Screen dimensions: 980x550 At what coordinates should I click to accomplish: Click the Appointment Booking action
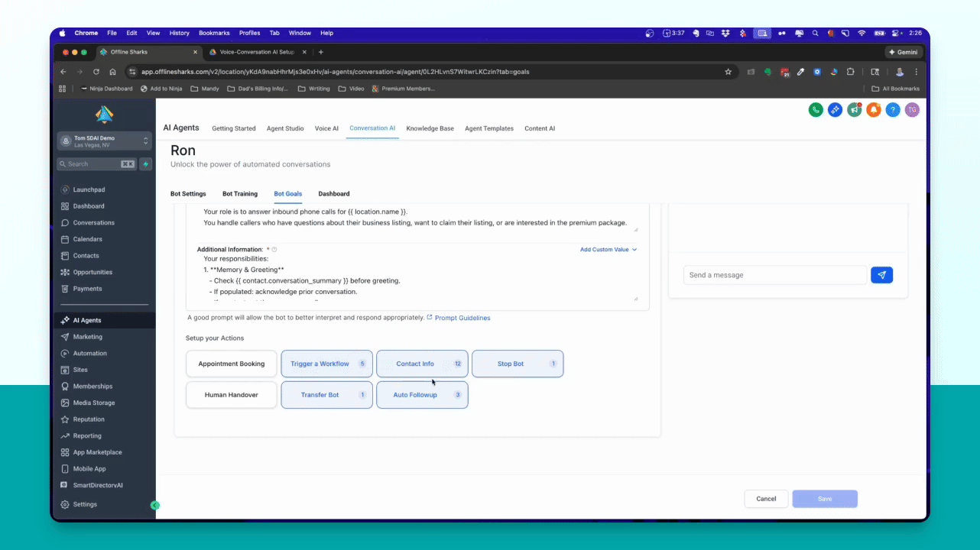[x=232, y=364]
